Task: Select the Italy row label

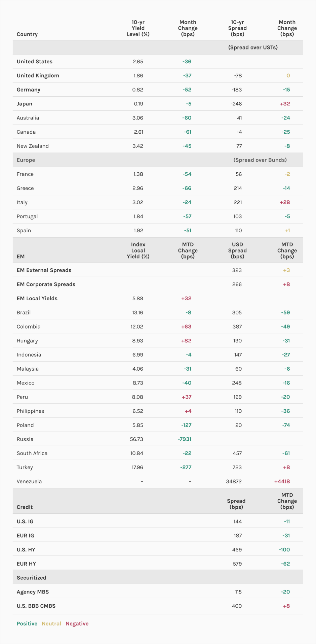Action: [x=22, y=202]
